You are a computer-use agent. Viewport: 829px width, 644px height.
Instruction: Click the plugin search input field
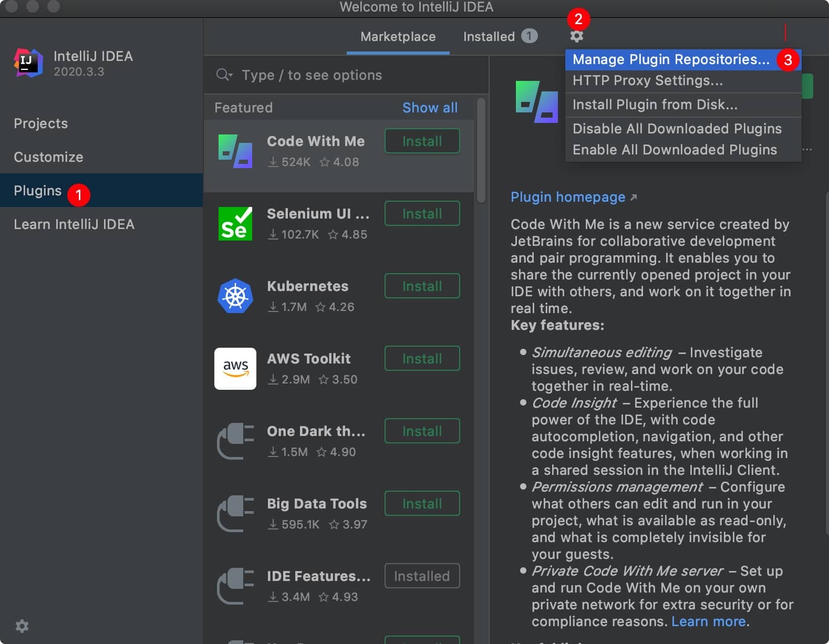(347, 75)
